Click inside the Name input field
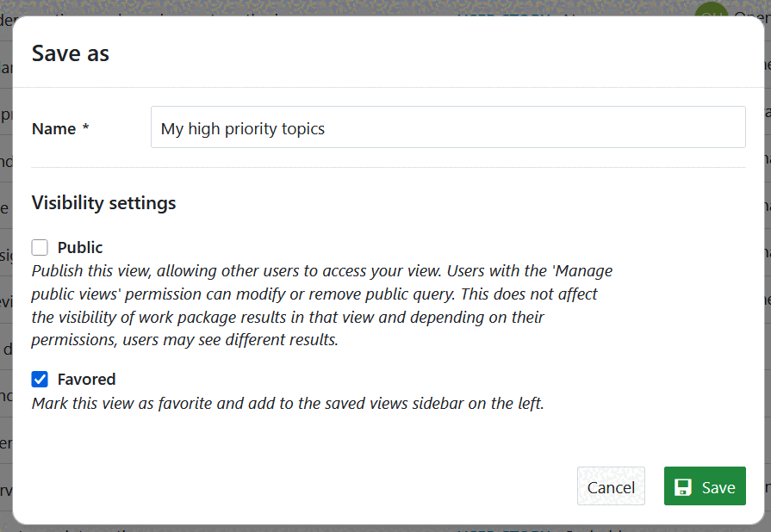The image size is (771, 532). click(448, 127)
